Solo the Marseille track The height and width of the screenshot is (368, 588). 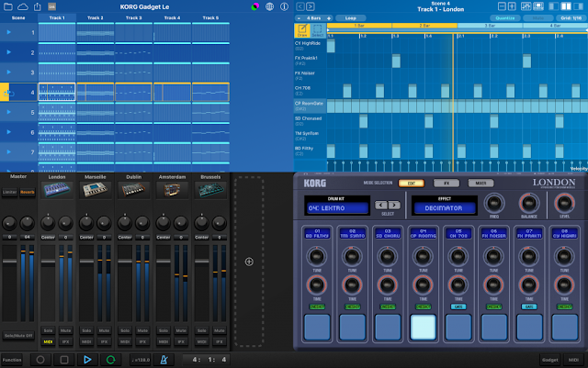point(86,330)
